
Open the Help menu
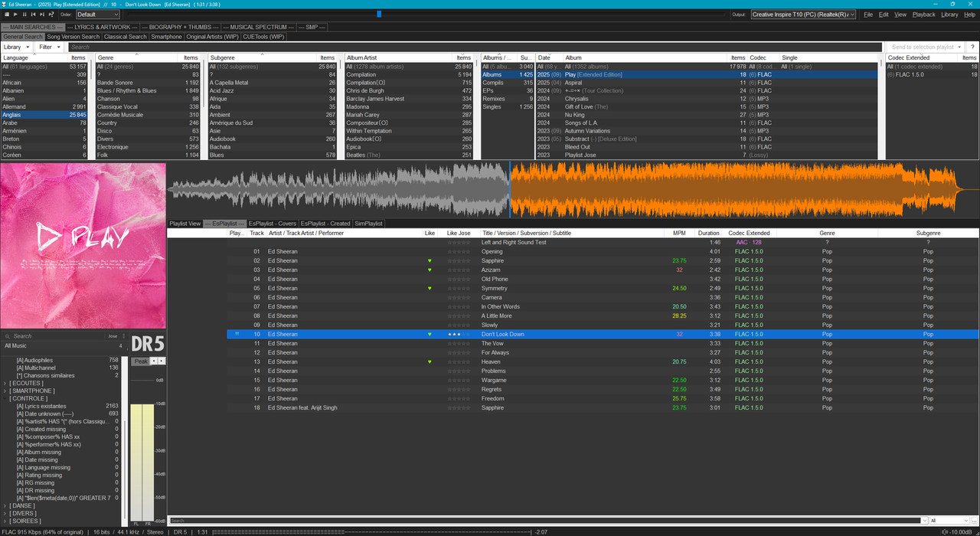pos(969,15)
